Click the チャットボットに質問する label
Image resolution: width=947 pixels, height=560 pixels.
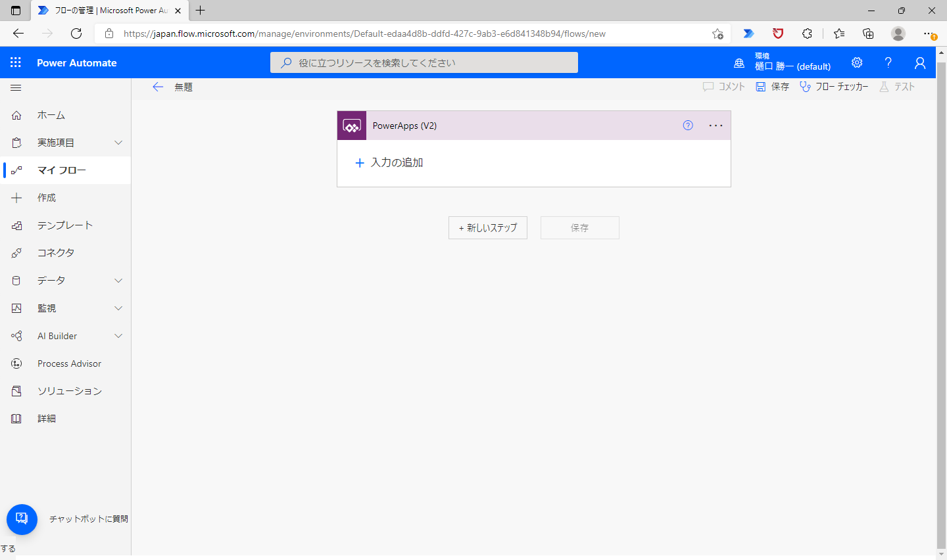(89, 519)
